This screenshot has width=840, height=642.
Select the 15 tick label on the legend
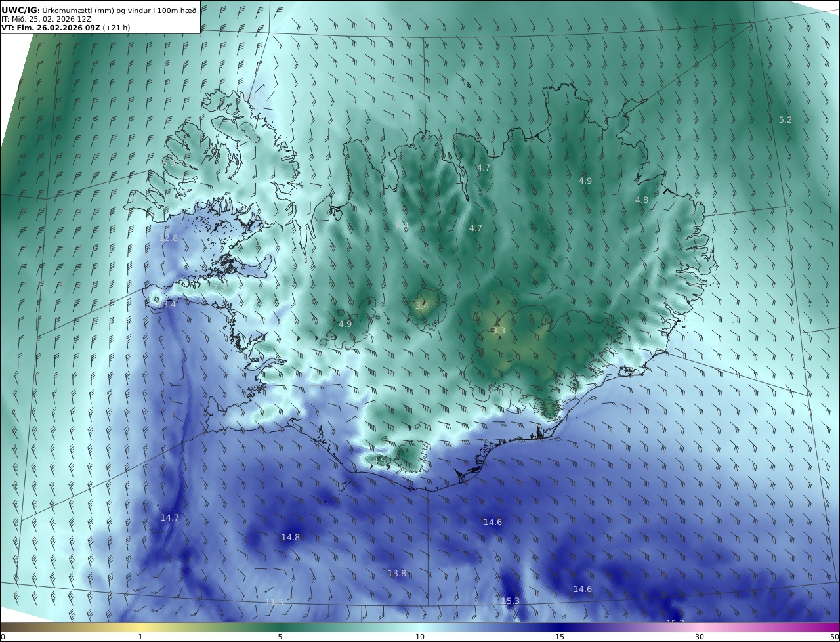(560, 637)
